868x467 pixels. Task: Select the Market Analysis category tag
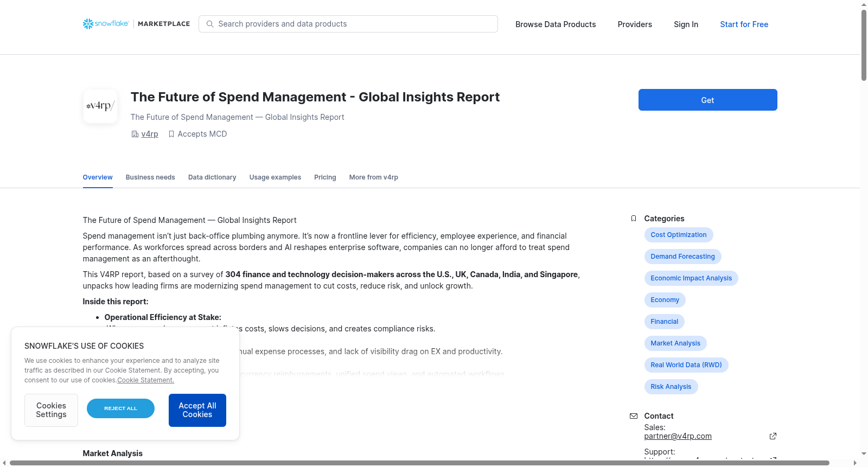click(675, 343)
